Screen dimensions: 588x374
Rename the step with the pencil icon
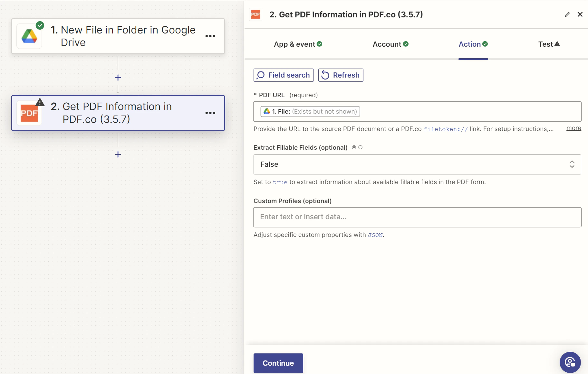pos(567,14)
